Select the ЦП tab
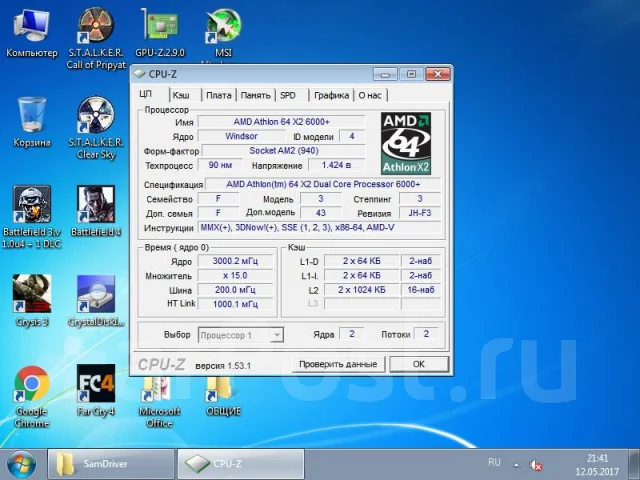Viewport: 640px width, 480px height. (146, 94)
